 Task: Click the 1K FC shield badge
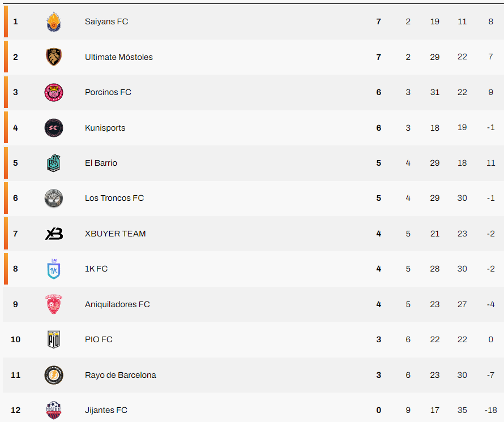(54, 269)
